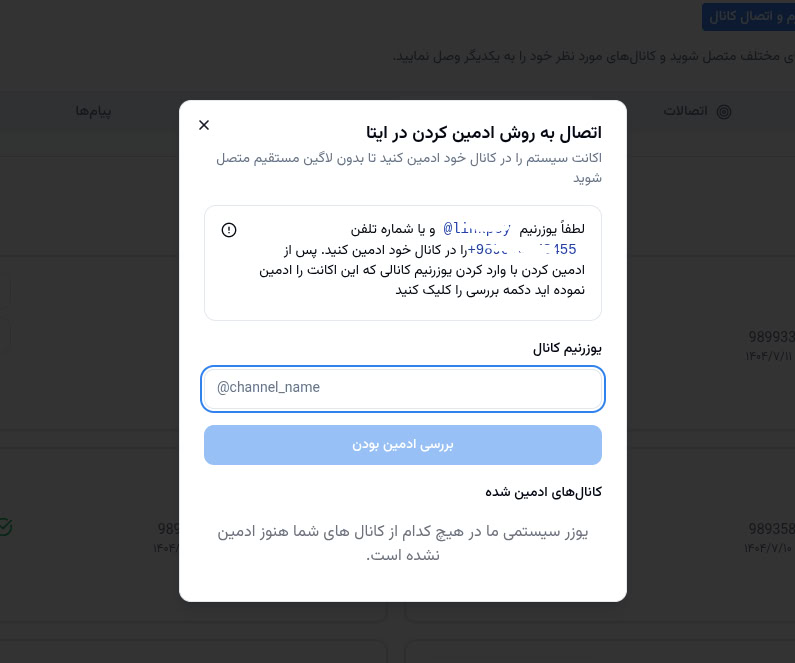Click the یوزرنیم کانال field label

[567, 348]
